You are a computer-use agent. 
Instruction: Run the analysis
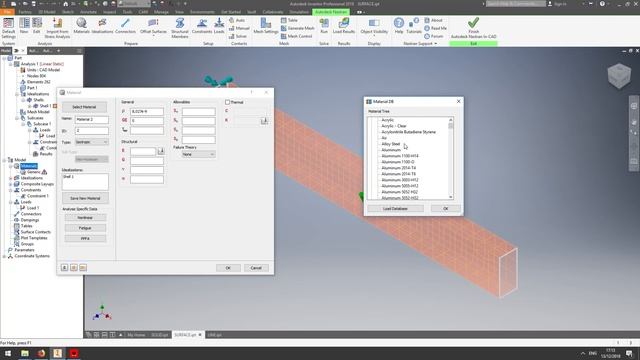324,26
